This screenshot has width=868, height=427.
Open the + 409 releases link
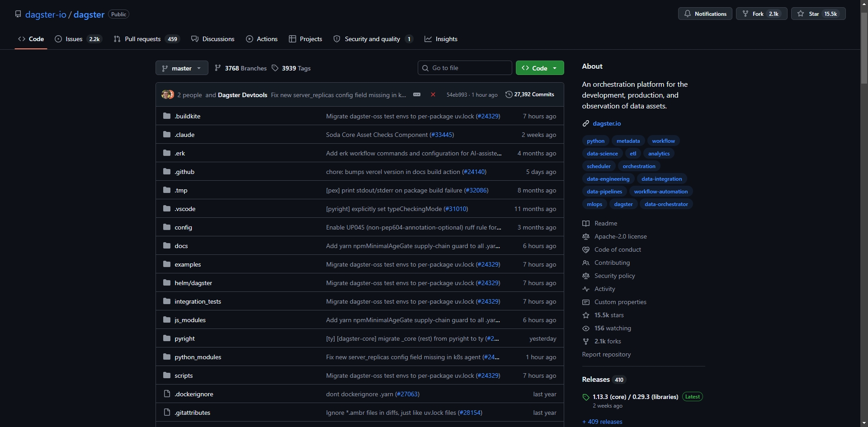(x=602, y=422)
